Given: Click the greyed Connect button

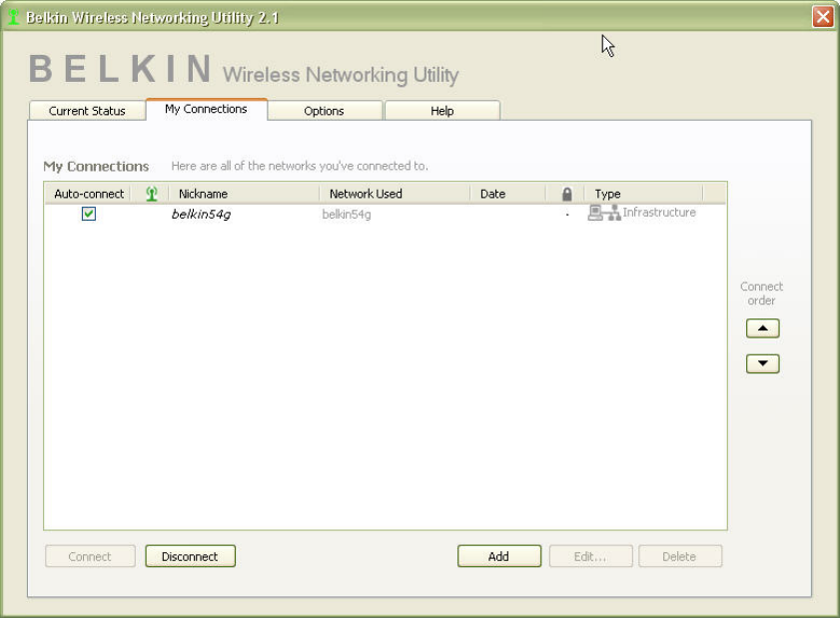Looking at the screenshot, I should [x=90, y=556].
